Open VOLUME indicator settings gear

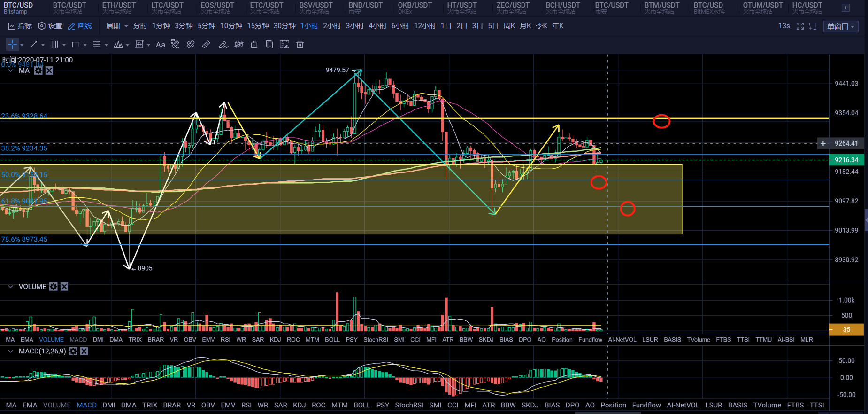coord(54,287)
